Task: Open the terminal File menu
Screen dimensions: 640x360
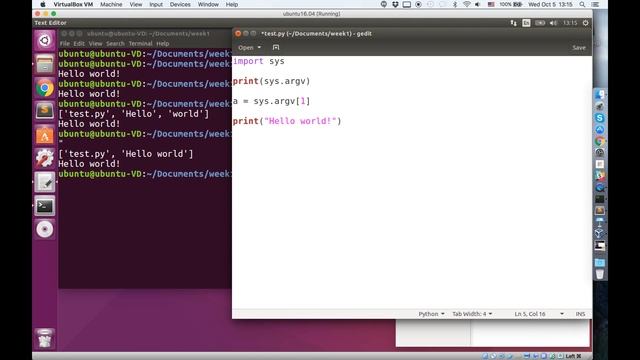Action: point(65,43)
